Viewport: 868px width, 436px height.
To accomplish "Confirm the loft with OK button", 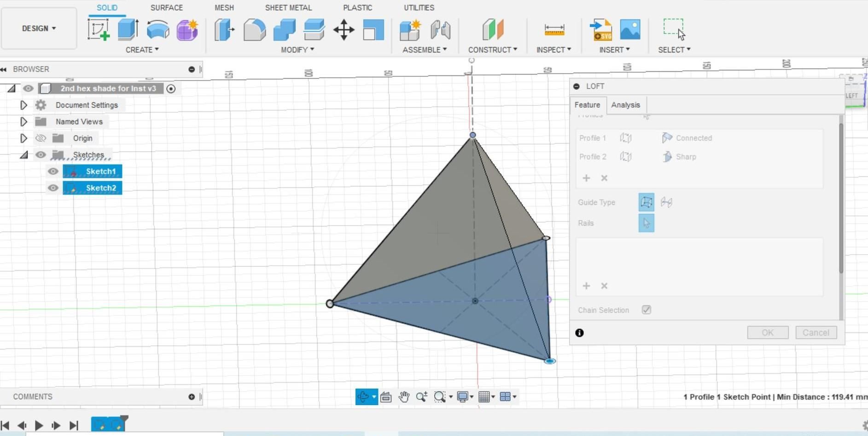I will pos(768,332).
